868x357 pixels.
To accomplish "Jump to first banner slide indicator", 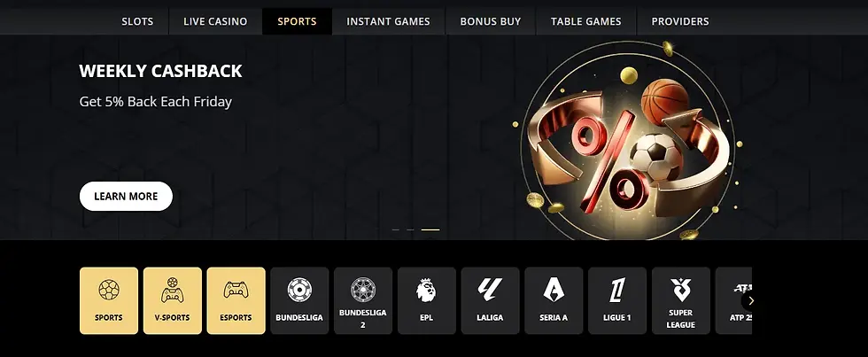I will point(395,229).
